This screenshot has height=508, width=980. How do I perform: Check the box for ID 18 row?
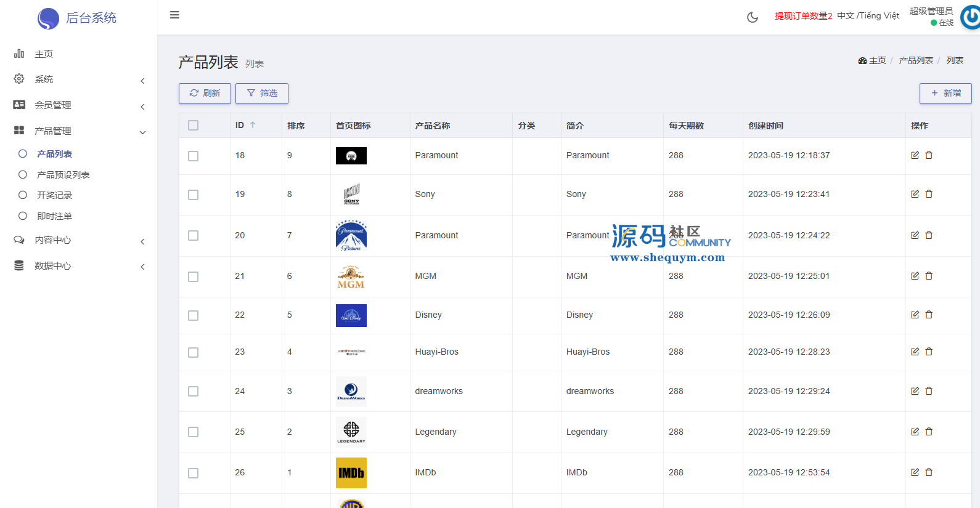tap(194, 156)
